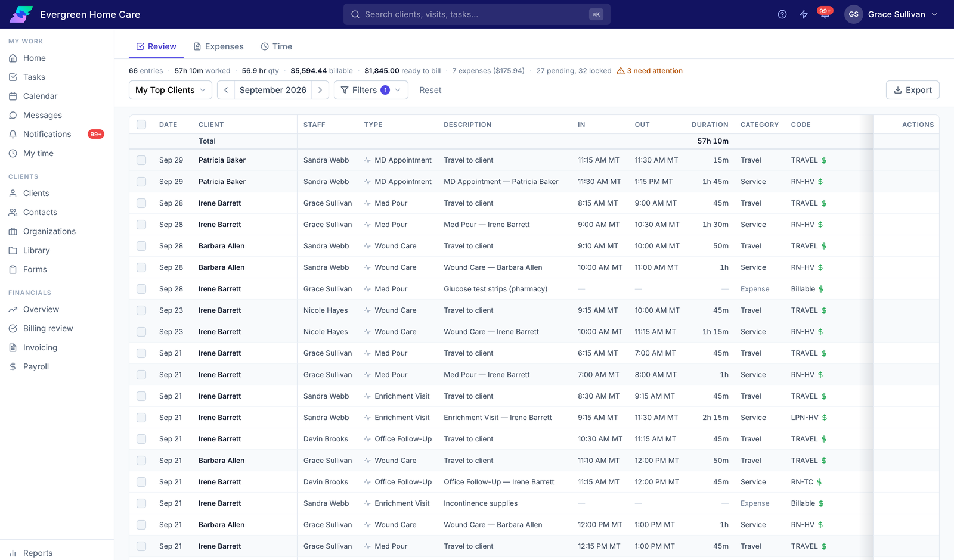Screen dimensions: 954x560
Task: Click the Overview trend icon
Action: tap(13, 309)
